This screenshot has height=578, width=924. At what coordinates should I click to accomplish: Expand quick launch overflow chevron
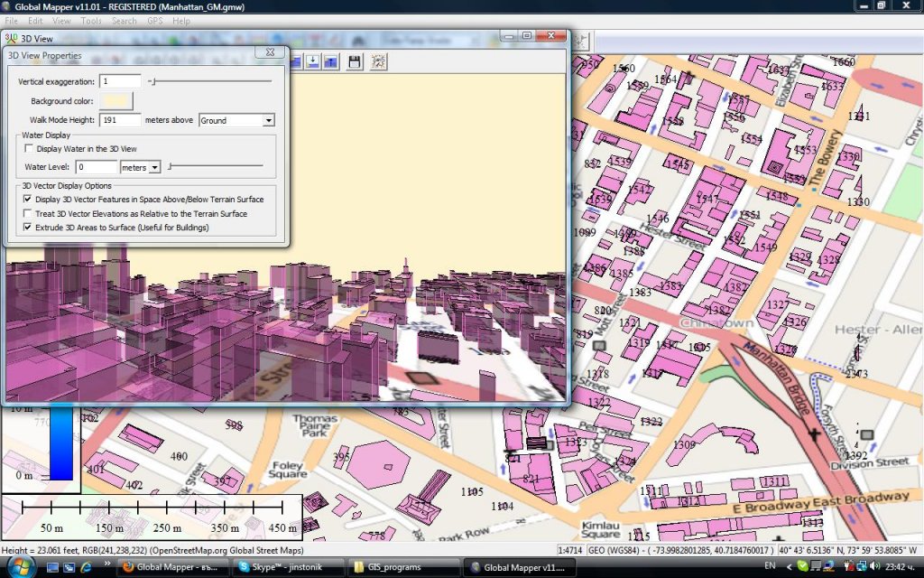point(106,564)
